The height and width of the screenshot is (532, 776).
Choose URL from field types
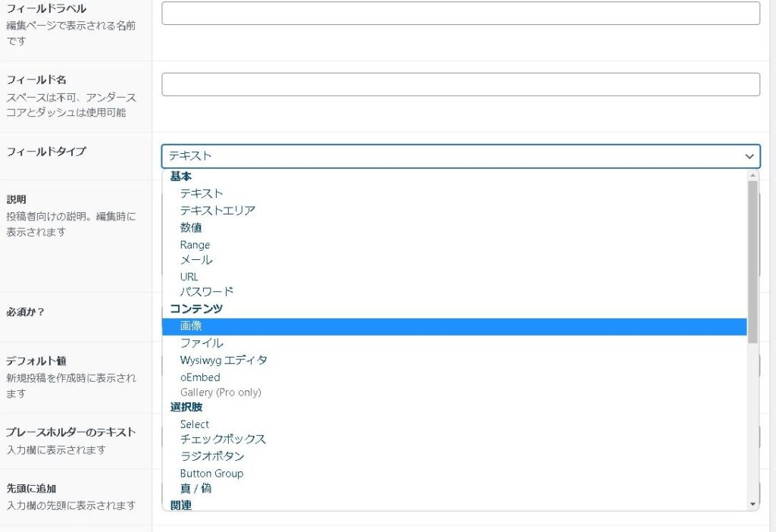pos(189,277)
